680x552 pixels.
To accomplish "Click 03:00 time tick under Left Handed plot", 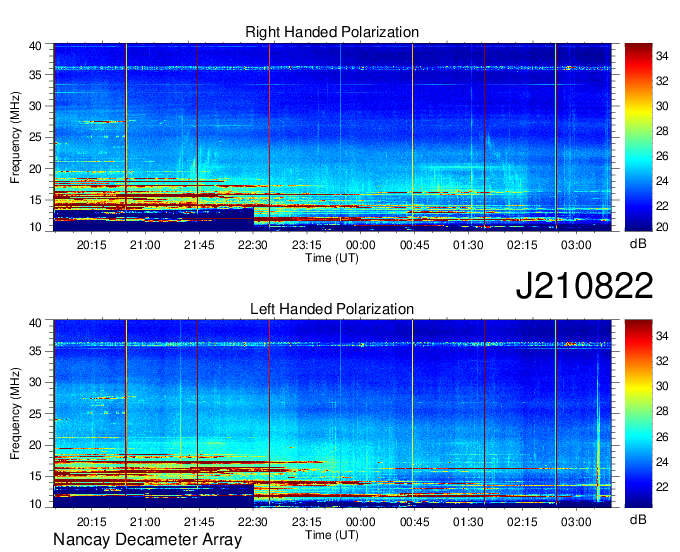I will click(576, 522).
